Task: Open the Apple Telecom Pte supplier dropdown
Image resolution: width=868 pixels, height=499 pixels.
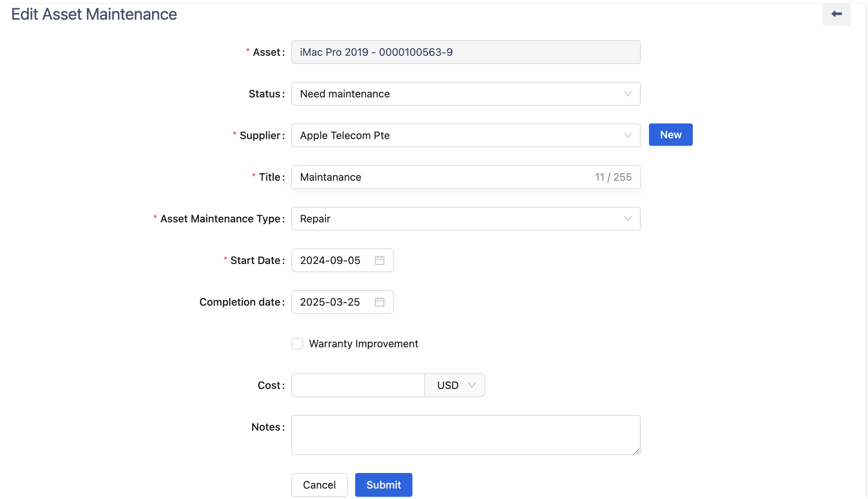Action: tap(446, 135)
